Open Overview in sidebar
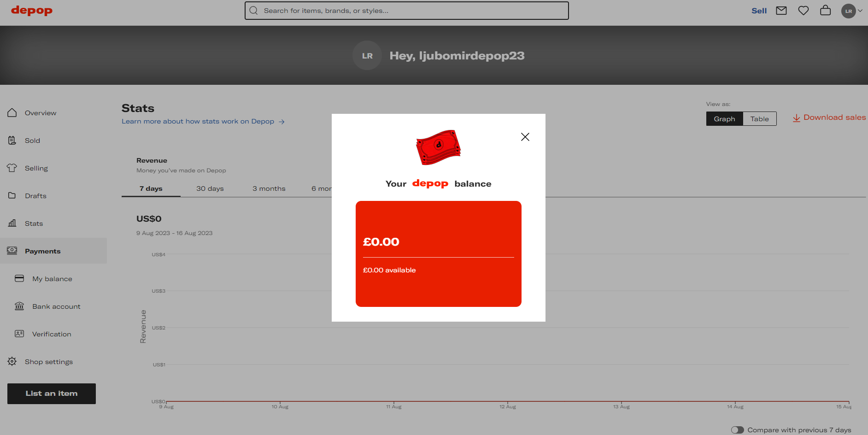The height and width of the screenshot is (435, 868). point(41,113)
